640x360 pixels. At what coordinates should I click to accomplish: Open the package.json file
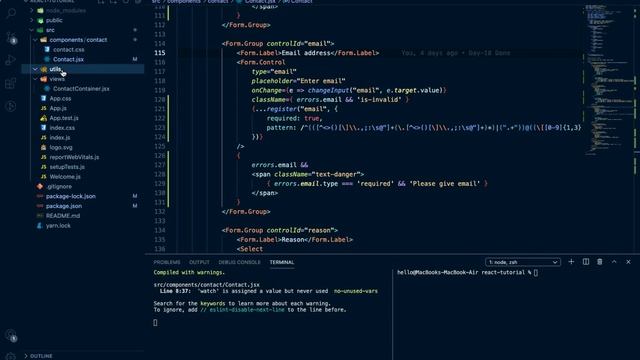coord(64,207)
